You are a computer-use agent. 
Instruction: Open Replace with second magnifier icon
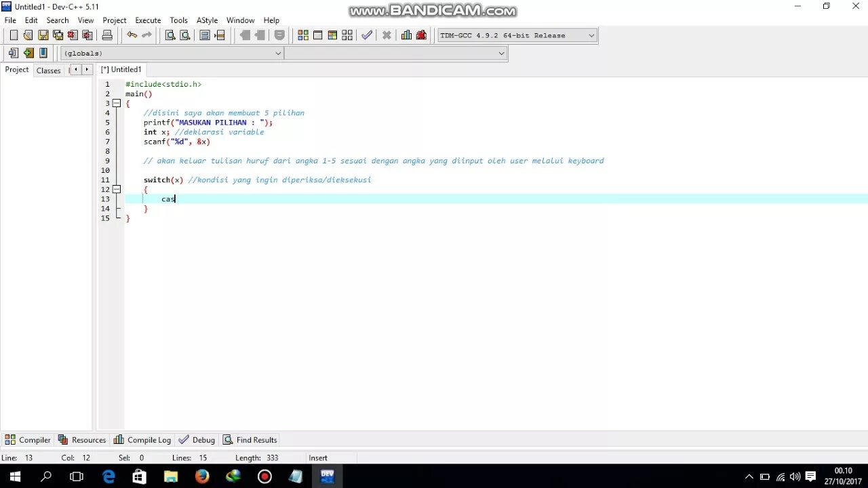tap(184, 35)
